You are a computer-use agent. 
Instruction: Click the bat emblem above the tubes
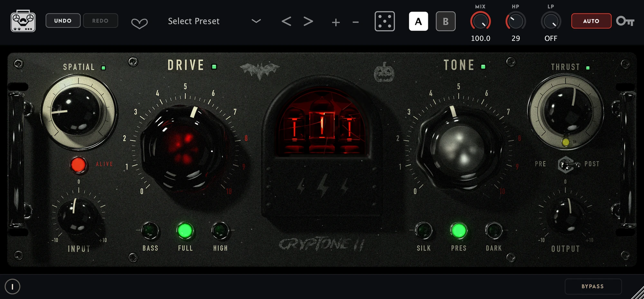click(260, 71)
